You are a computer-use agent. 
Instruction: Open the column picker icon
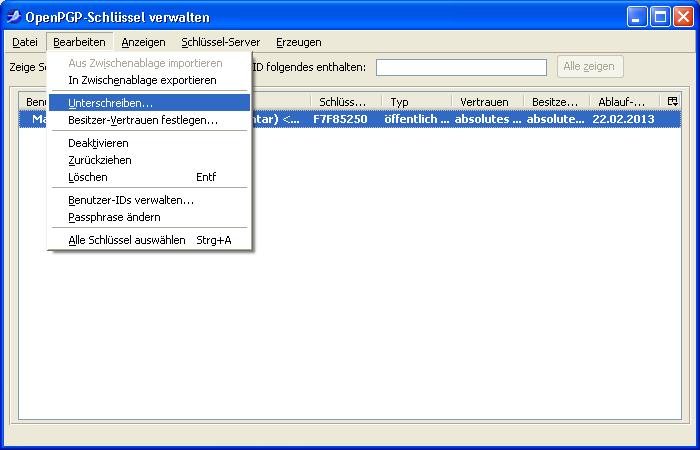coord(672,101)
